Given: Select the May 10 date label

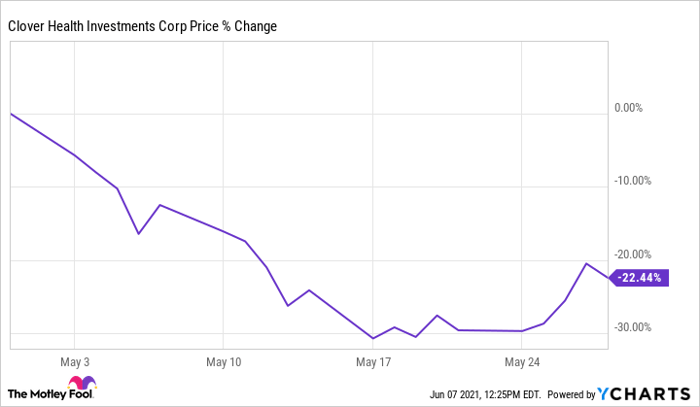Looking at the screenshot, I should [226, 360].
